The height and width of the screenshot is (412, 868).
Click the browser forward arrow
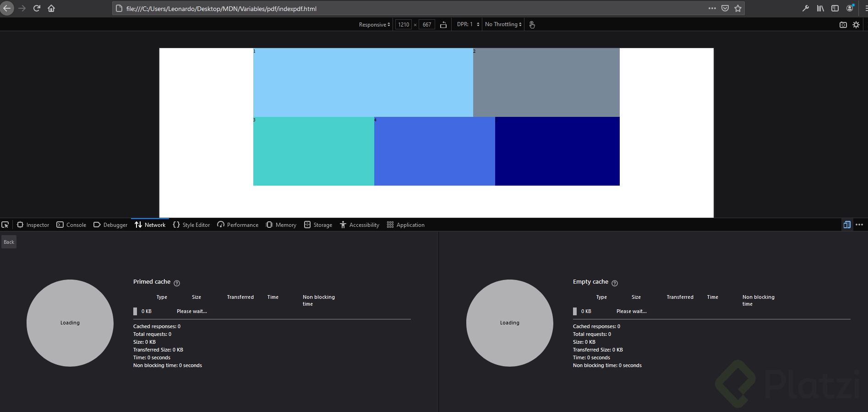tap(22, 8)
